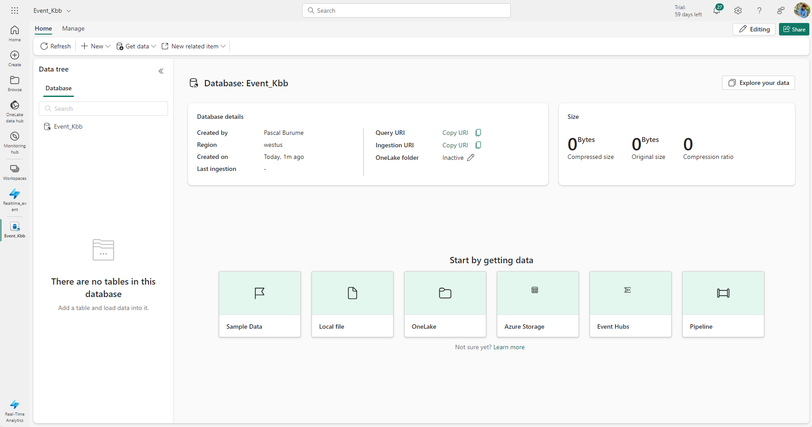Select Event_Kbb item in left sidebar

14,230
